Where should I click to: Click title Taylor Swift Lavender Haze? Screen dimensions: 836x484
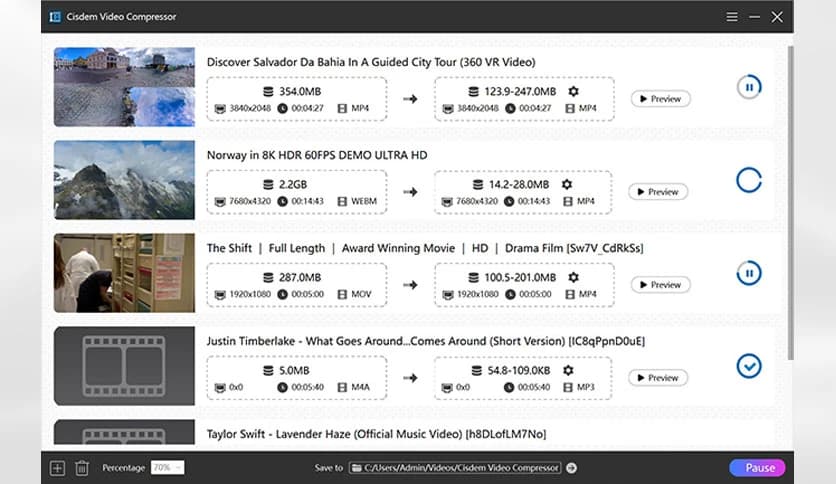point(376,434)
